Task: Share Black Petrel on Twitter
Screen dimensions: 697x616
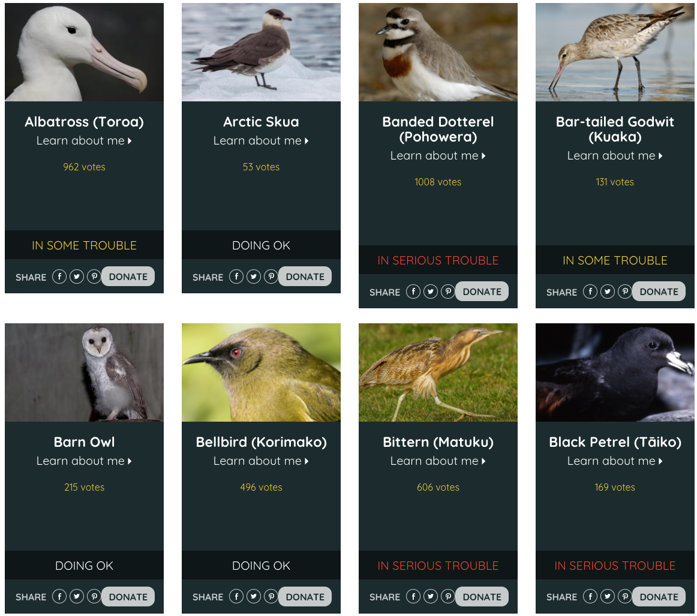Action: coord(608,596)
